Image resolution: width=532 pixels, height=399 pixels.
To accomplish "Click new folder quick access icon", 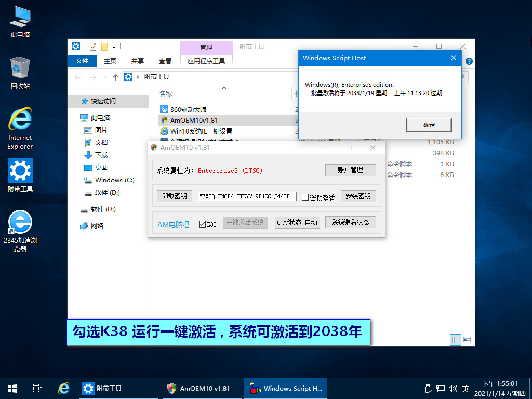I will [105, 46].
